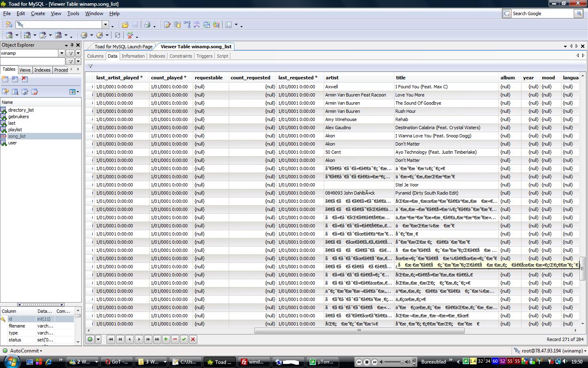
Task: Open the Create menu
Action: pos(38,13)
